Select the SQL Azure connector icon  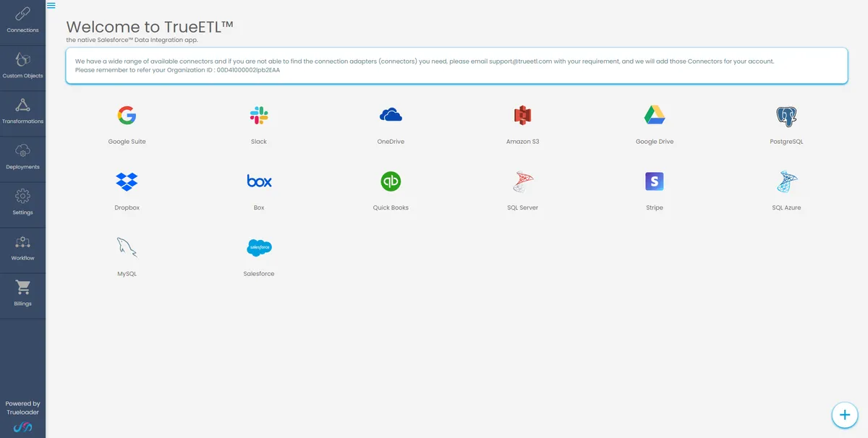pos(786,181)
